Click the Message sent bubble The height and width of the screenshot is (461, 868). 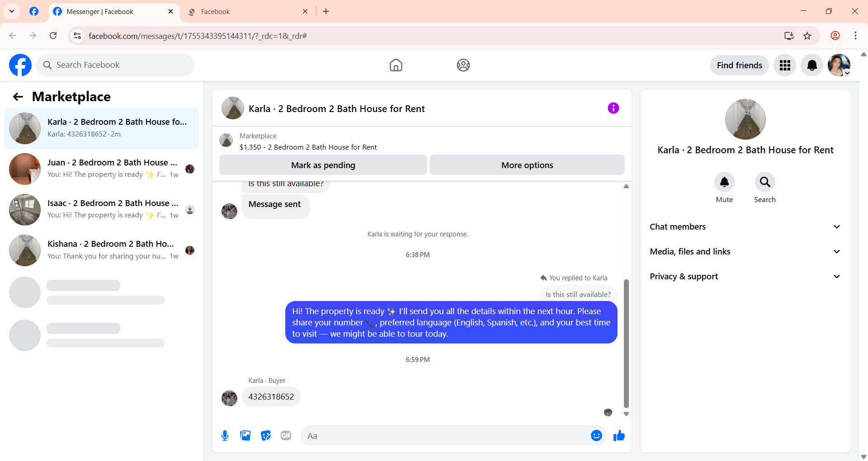coord(275,207)
